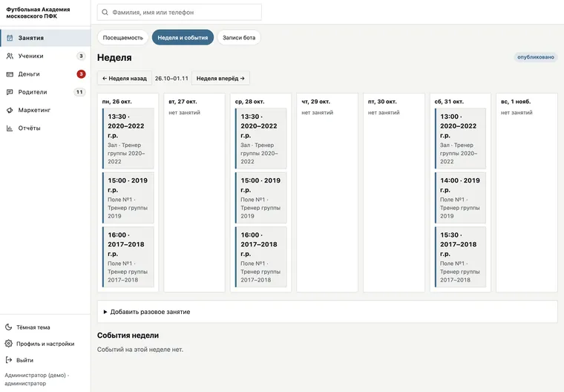Click the опубликовано status badge
Viewport: 564px width, 392px height.
(x=536, y=57)
